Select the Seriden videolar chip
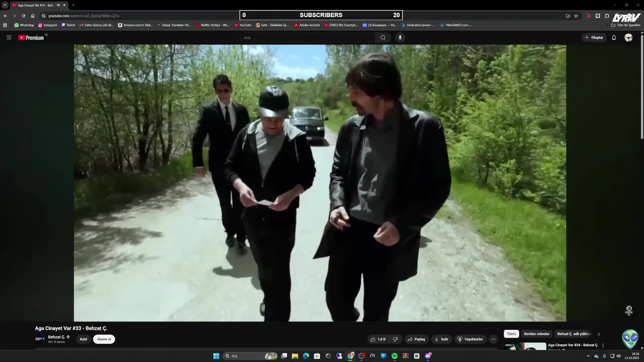 click(536, 334)
